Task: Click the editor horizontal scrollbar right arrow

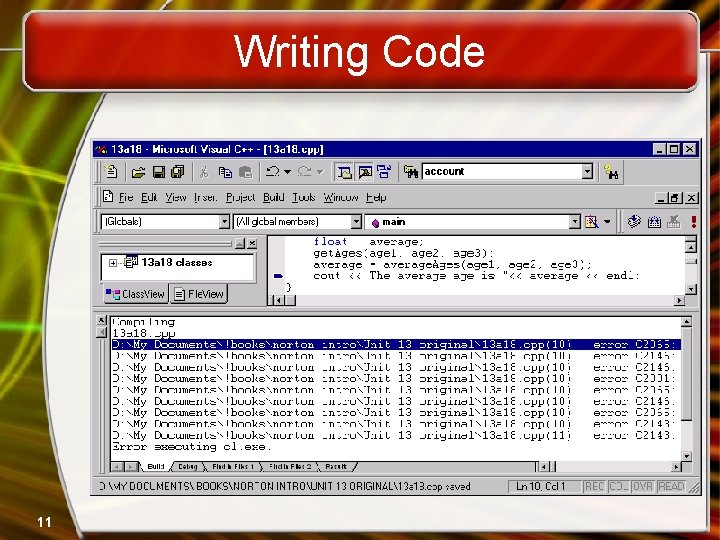Action: tap(679, 300)
